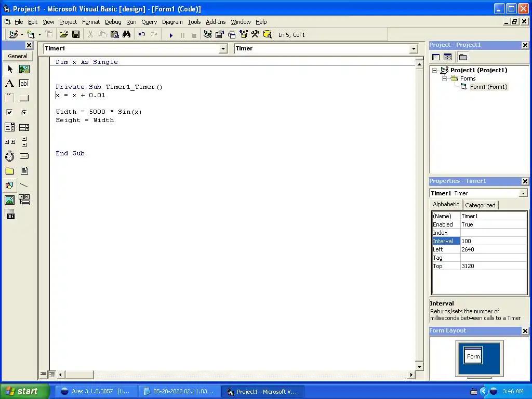532x399 pixels.
Task: Open Project Explorer from toolbar
Action: (208, 35)
